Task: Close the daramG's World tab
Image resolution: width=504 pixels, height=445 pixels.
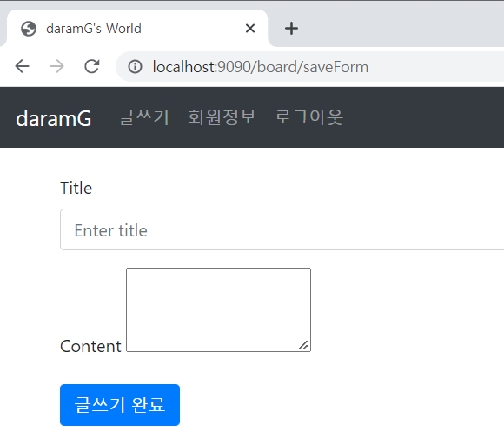Action: click(250, 29)
